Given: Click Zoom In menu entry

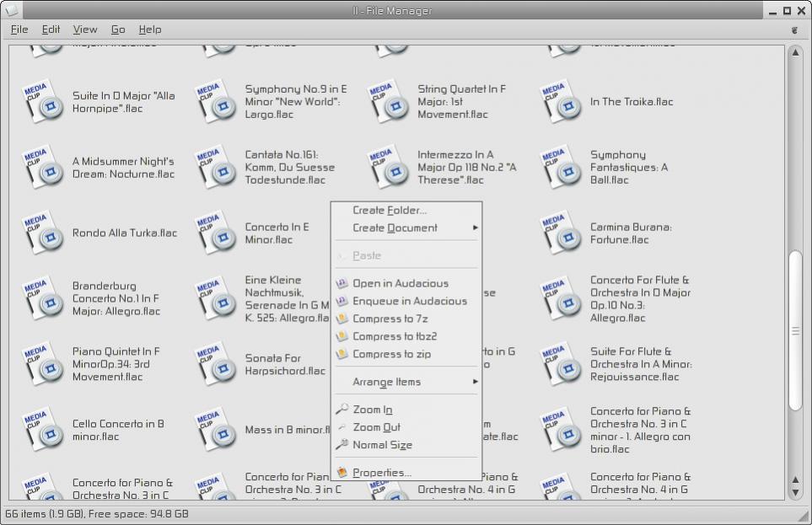Looking at the screenshot, I should (x=372, y=410).
